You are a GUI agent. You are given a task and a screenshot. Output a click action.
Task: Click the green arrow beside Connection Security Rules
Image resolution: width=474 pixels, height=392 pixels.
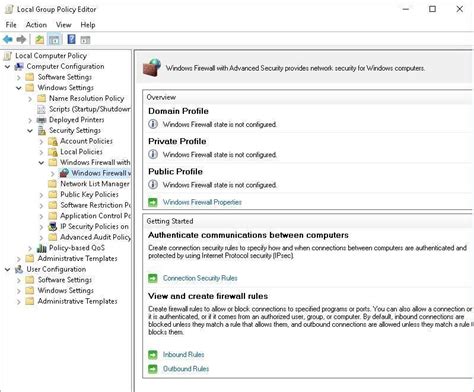[153, 278]
